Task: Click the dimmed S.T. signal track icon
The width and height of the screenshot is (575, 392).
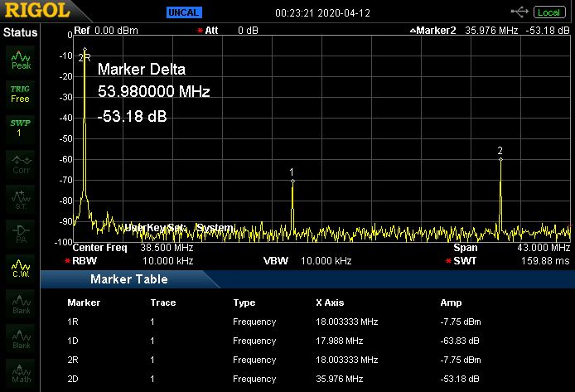Action: tap(21, 199)
